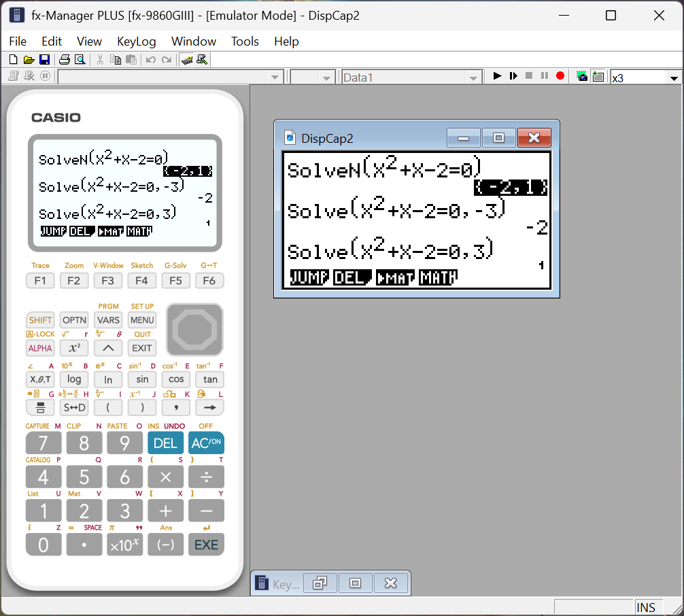
Task: Expand the x3 zoom dropdown
Action: 674,78
